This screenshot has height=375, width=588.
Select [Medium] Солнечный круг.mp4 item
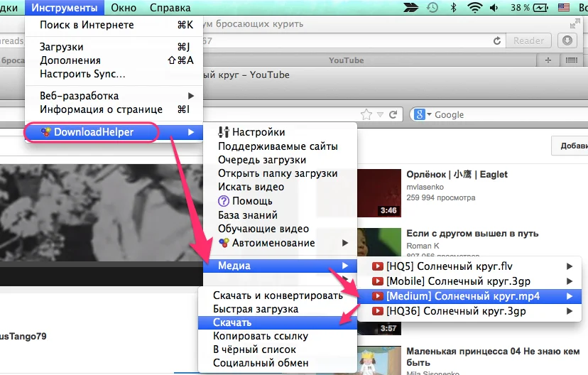(x=469, y=296)
